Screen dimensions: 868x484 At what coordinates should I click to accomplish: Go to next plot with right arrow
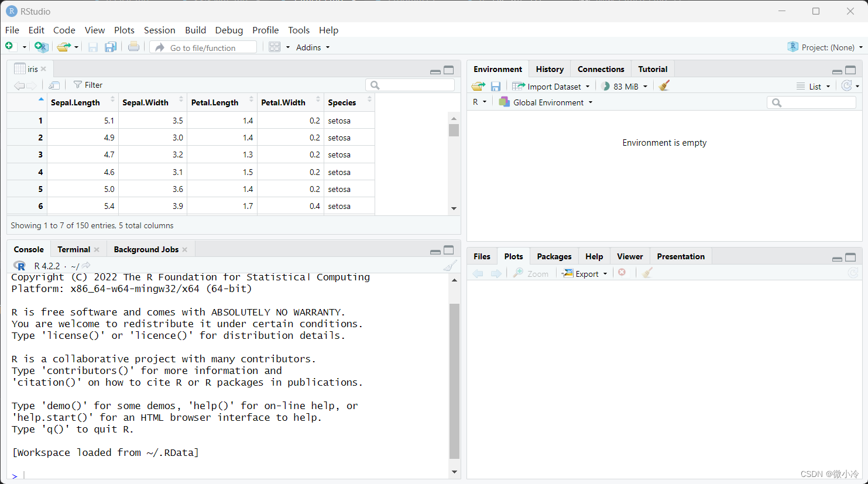click(496, 273)
